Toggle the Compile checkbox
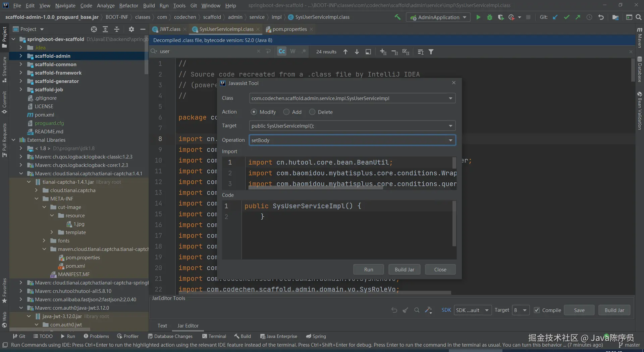Image resolution: width=644 pixels, height=352 pixels. (x=537, y=310)
